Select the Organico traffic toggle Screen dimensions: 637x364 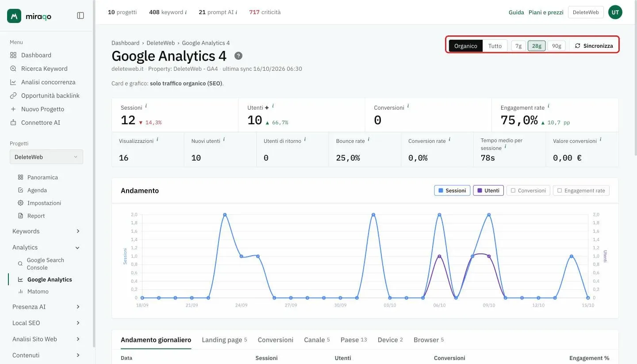(x=466, y=46)
